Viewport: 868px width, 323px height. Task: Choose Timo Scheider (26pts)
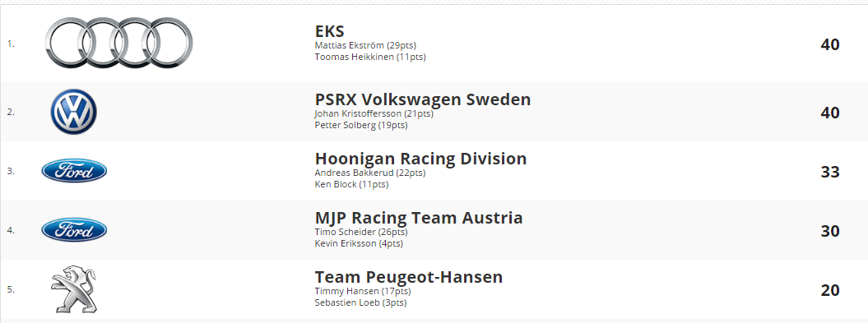click(x=364, y=233)
